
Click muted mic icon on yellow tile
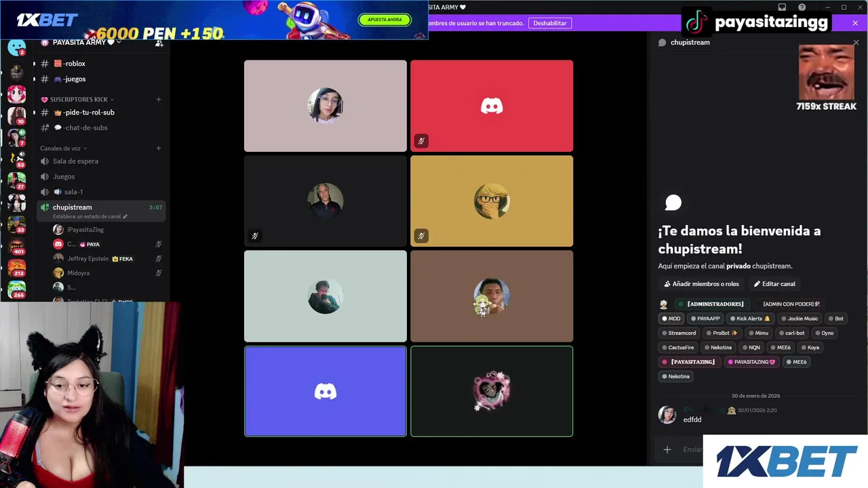click(x=421, y=236)
